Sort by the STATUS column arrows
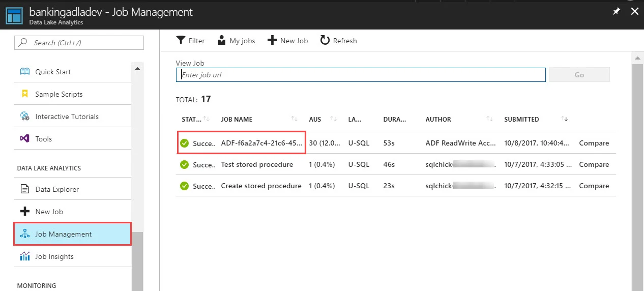Screen dimensions: 644x291 [x=207, y=119]
